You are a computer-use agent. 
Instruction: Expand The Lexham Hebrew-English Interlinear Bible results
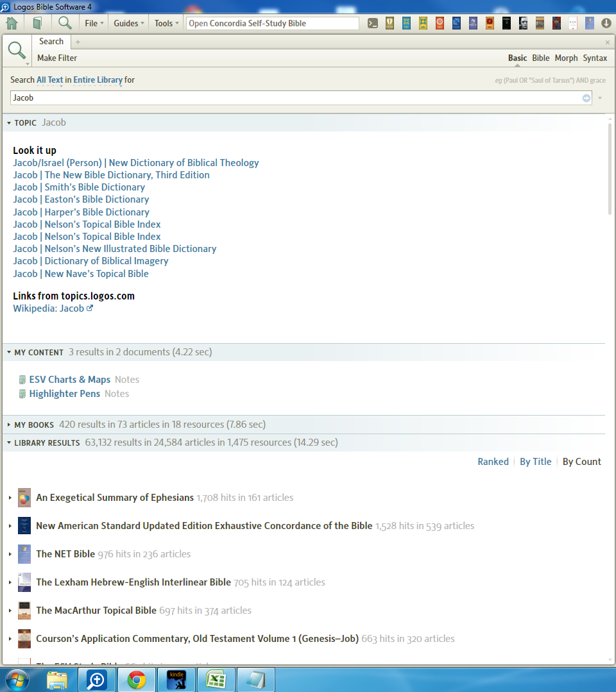click(10, 582)
